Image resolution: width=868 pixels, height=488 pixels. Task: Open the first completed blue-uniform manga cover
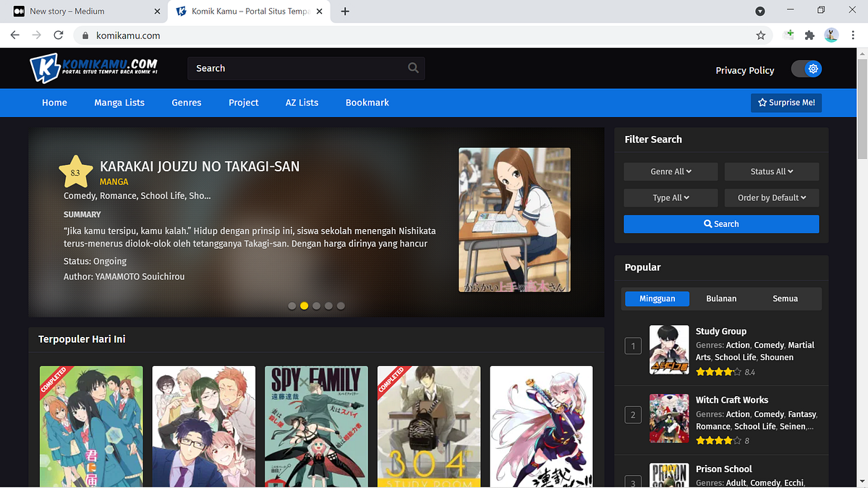click(91, 427)
